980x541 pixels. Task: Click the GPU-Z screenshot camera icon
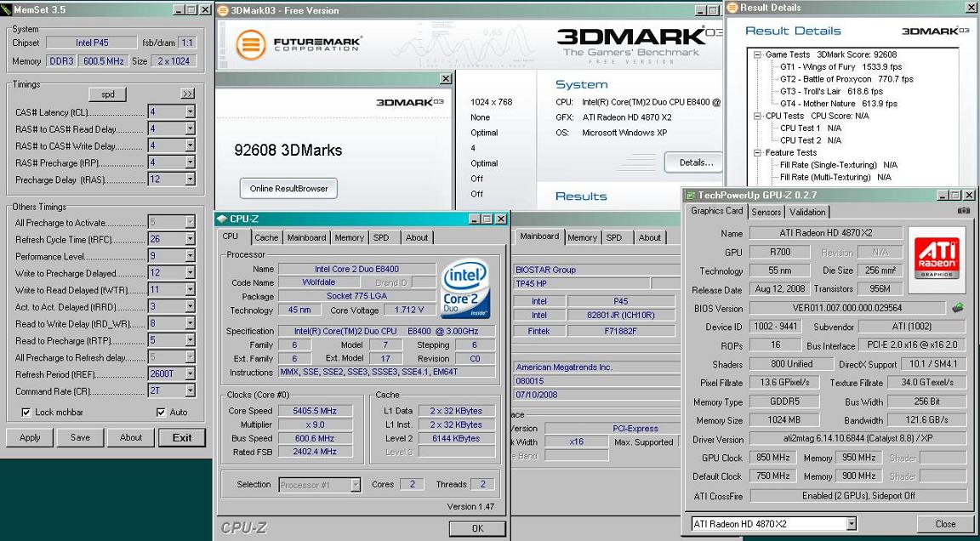click(x=964, y=211)
